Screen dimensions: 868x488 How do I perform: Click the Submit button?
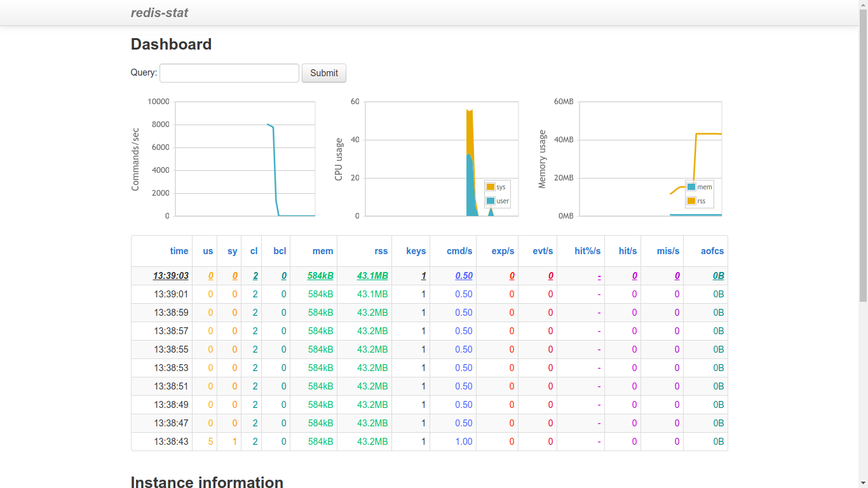pyautogui.click(x=324, y=73)
